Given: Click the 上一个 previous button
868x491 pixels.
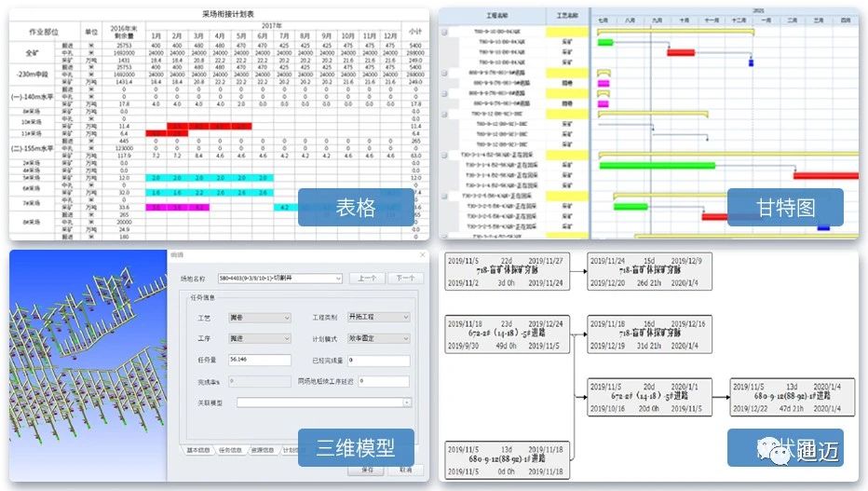Looking at the screenshot, I should click(x=367, y=278).
